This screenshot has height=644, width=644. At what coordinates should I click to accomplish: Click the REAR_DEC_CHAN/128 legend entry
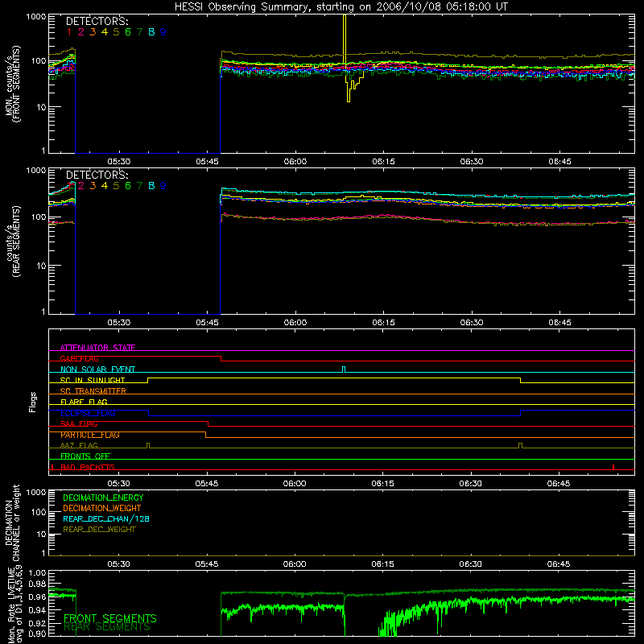(106, 518)
